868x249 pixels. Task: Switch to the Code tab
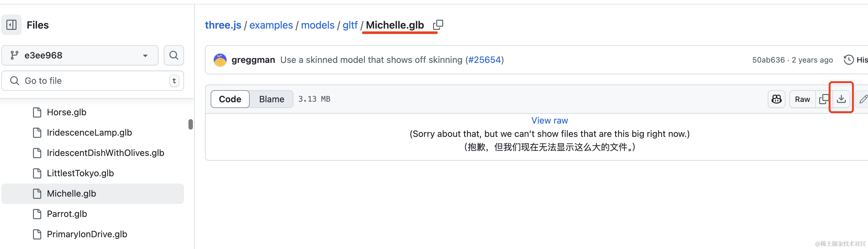[230, 99]
